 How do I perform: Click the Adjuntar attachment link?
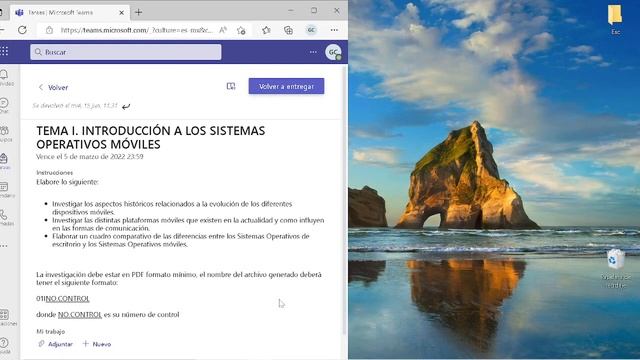coord(56,344)
